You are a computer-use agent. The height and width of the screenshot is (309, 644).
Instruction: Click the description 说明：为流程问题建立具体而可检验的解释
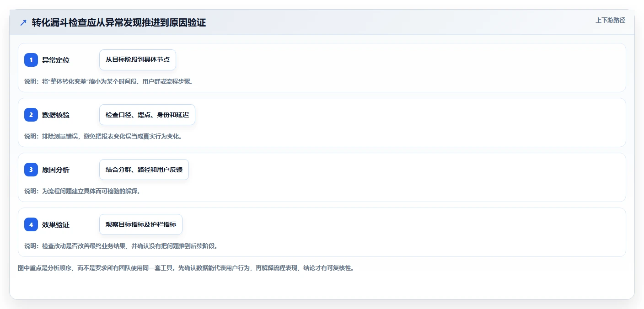pyautogui.click(x=82, y=191)
